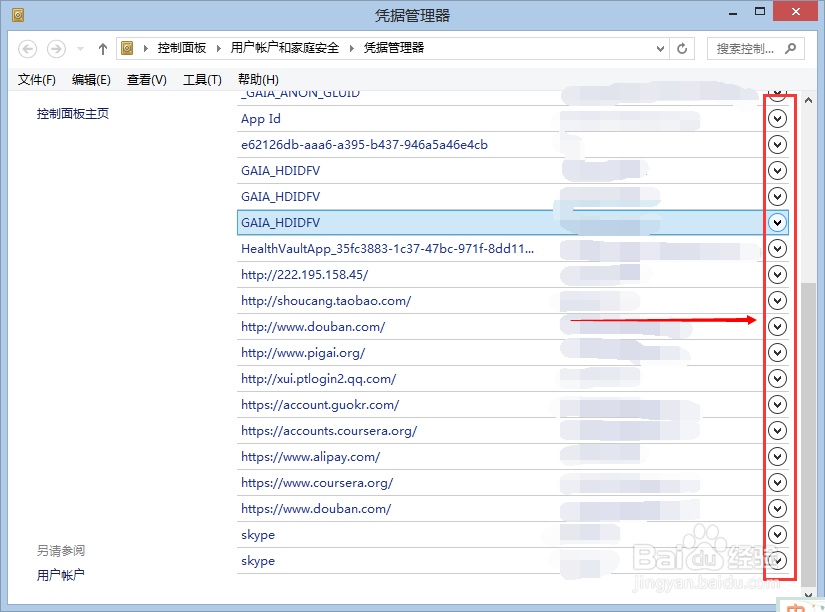Select https://account.guokr.com/ entry
Viewport: 825px width, 612px height.
512,405
